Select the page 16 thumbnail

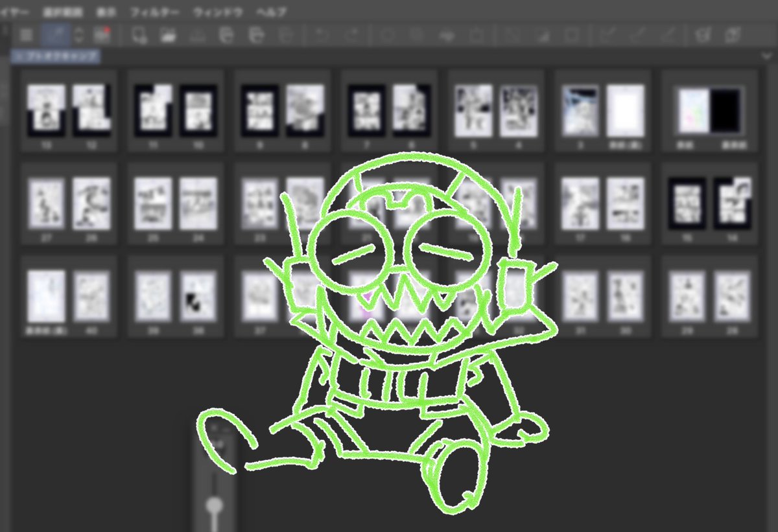point(626,203)
